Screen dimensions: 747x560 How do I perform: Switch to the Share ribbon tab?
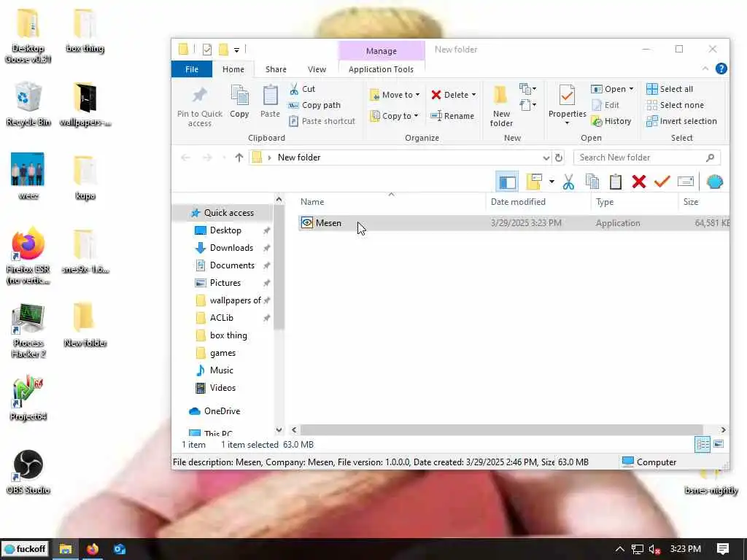point(276,69)
